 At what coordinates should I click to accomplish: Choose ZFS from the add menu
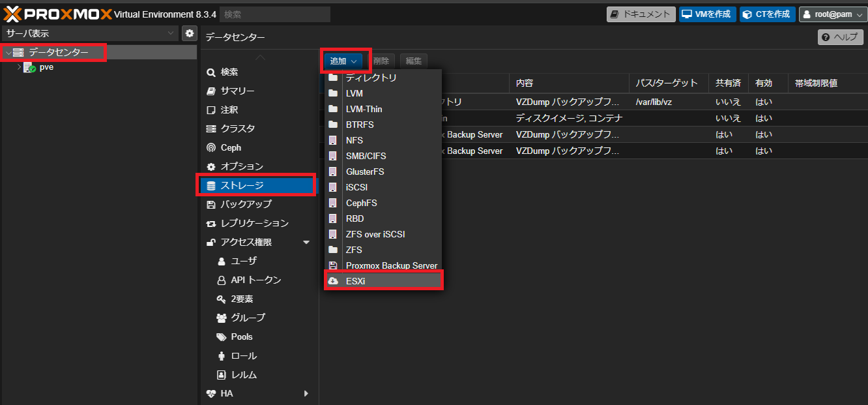tap(383, 250)
